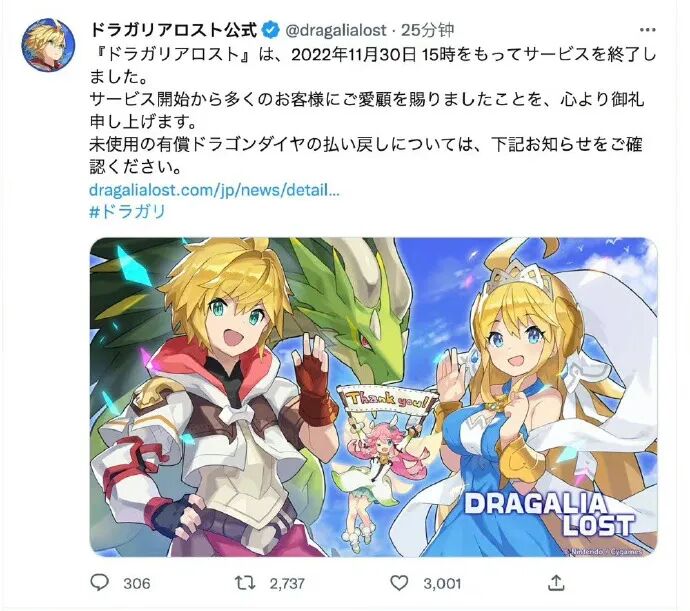690x611 pixels.
Task: Click the @dragalialost handle
Action: [x=336, y=30]
